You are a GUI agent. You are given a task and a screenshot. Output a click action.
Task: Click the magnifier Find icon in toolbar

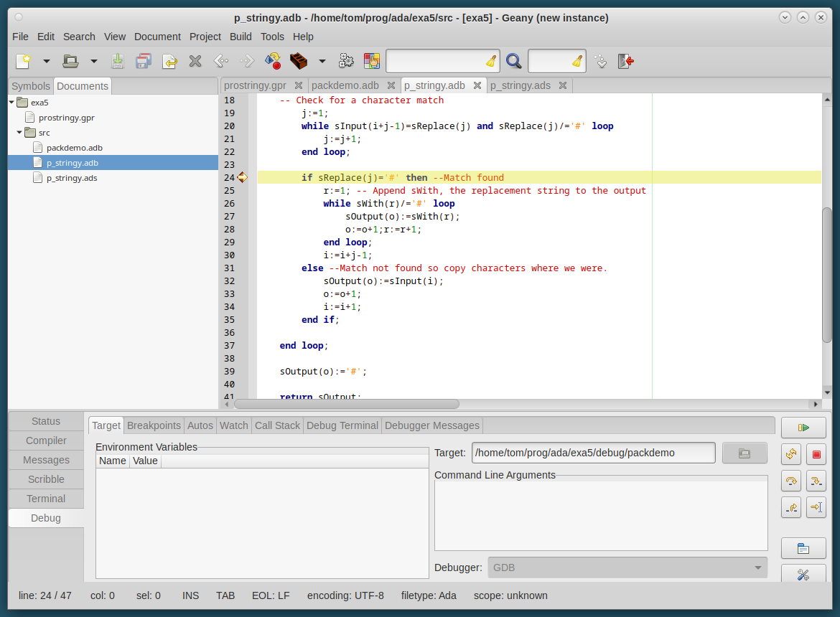pyautogui.click(x=513, y=61)
